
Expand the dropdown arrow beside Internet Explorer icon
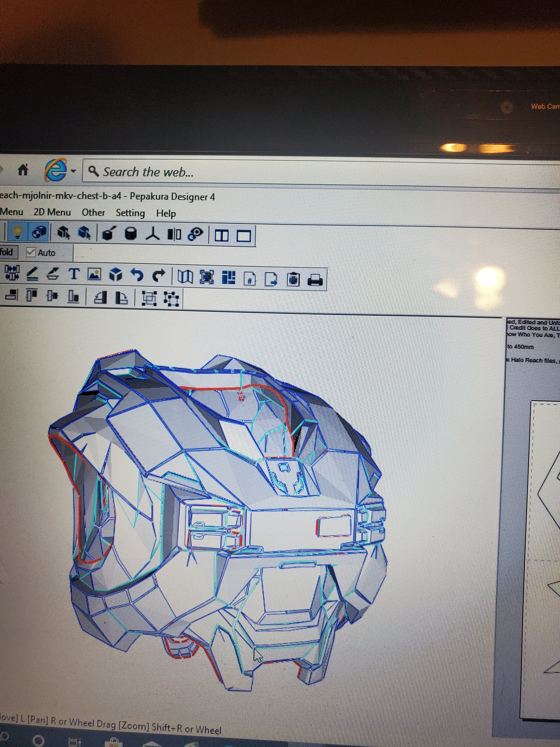point(73,171)
